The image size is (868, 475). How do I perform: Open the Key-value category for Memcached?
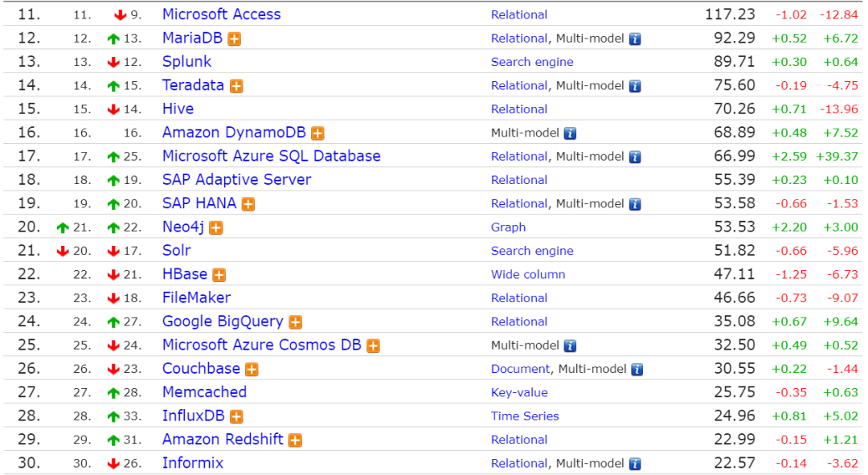tap(519, 392)
